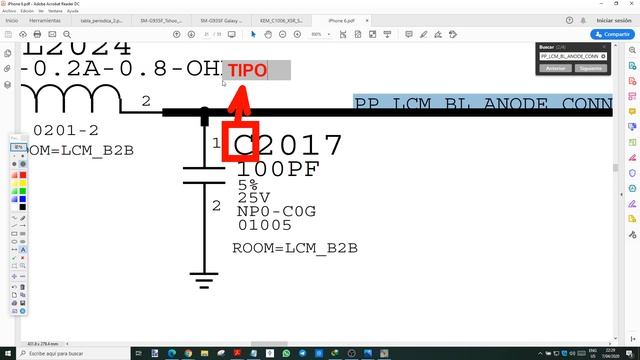Screen dimensions: 640x360
Task: Select the text A tool in annotation palette
Action: coord(23,250)
